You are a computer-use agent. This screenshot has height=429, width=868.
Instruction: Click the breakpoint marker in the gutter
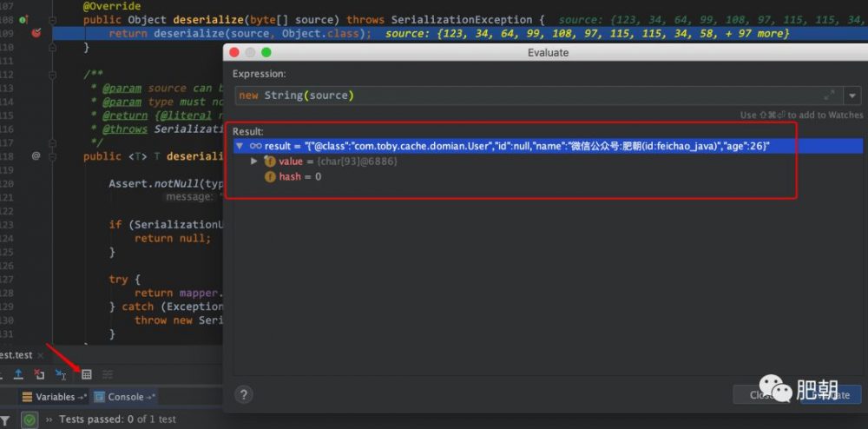(36, 33)
